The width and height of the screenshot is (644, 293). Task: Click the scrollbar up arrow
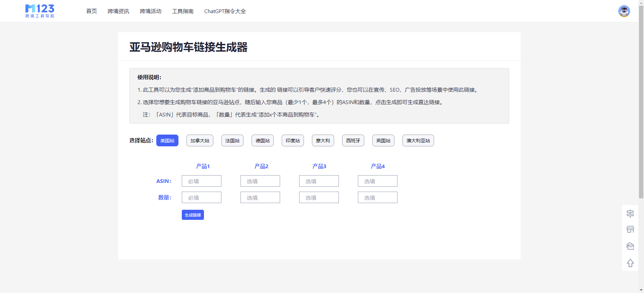tap(641, 2)
